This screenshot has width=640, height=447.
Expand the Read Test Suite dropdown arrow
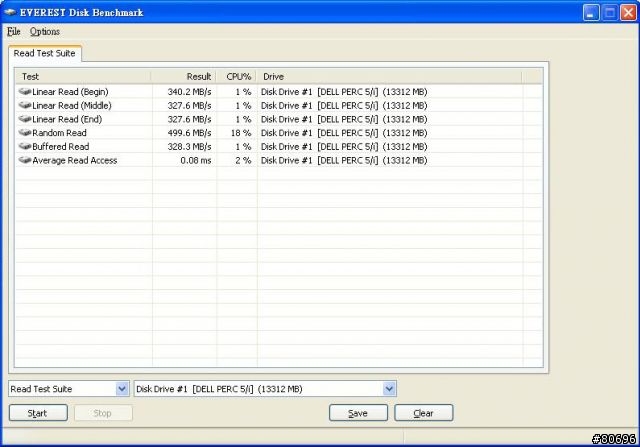[122, 389]
